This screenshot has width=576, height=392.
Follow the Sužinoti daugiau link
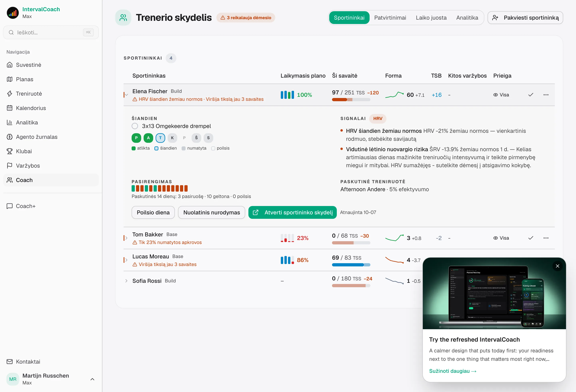[453, 371]
